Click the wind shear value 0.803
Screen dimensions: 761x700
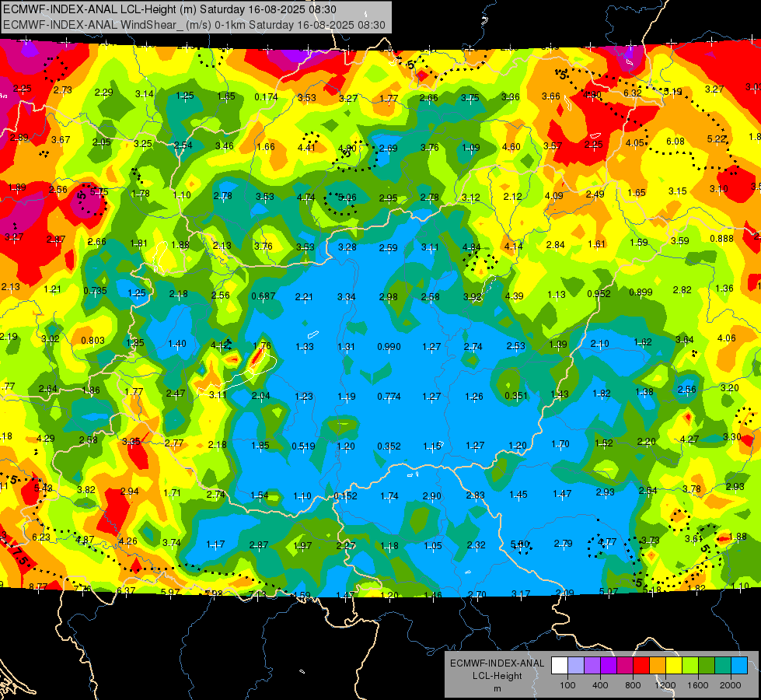tap(93, 340)
